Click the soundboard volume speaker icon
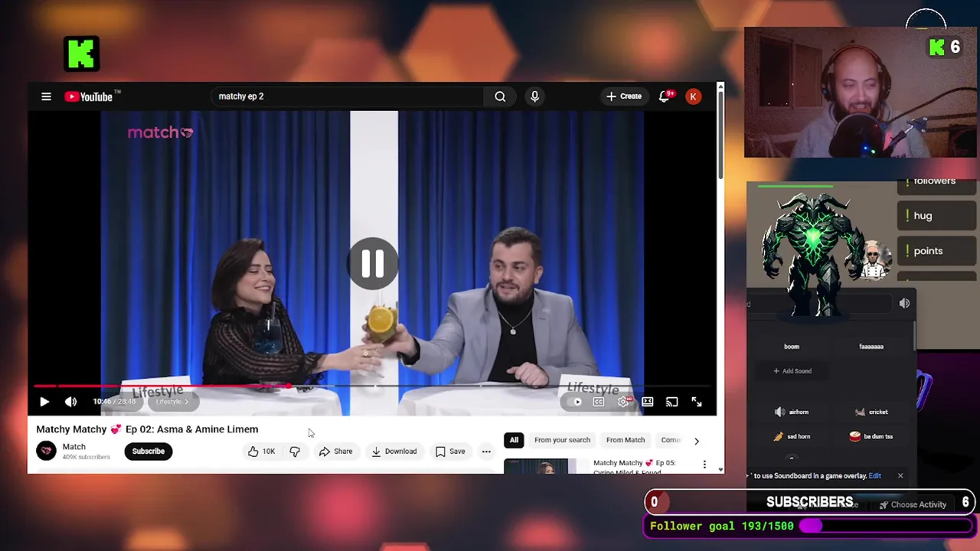Viewport: 980px width, 551px height. (x=904, y=304)
